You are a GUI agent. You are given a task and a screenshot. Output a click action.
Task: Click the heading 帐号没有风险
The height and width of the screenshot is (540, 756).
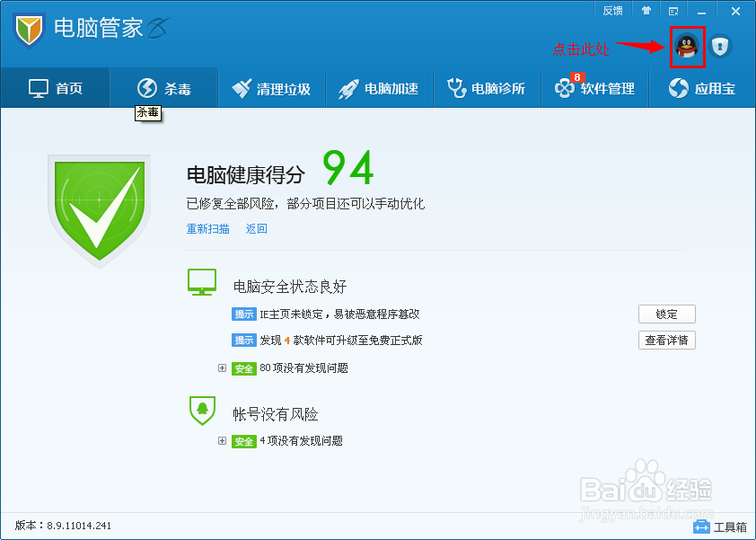coord(276,414)
